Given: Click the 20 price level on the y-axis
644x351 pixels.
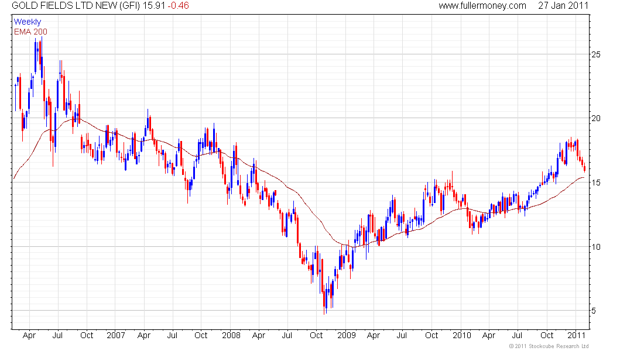Looking at the screenshot, I should pyautogui.click(x=597, y=118).
